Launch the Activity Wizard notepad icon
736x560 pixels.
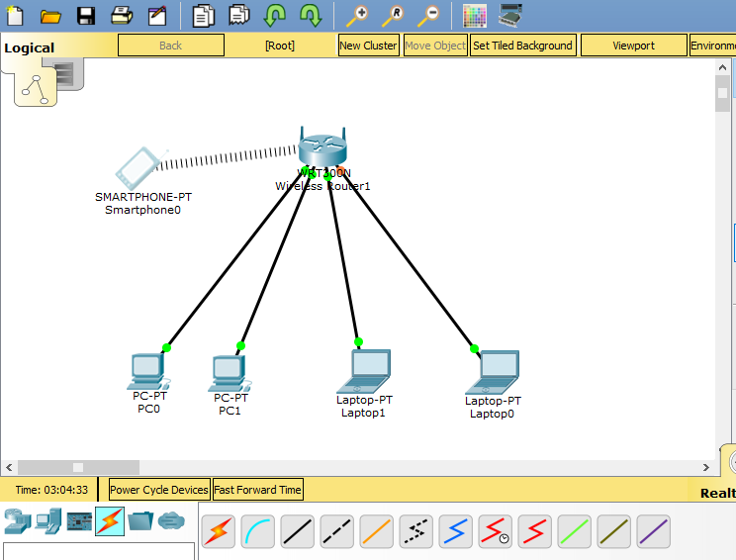click(157, 16)
